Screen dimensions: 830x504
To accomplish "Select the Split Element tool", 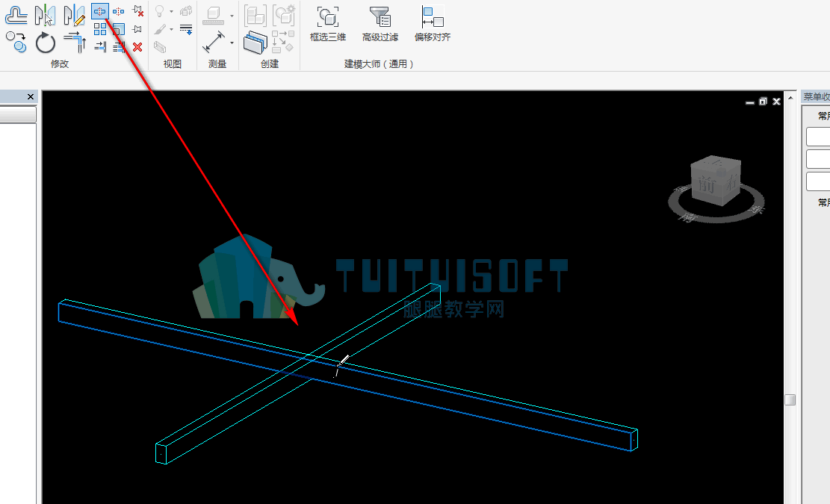I will (99, 11).
